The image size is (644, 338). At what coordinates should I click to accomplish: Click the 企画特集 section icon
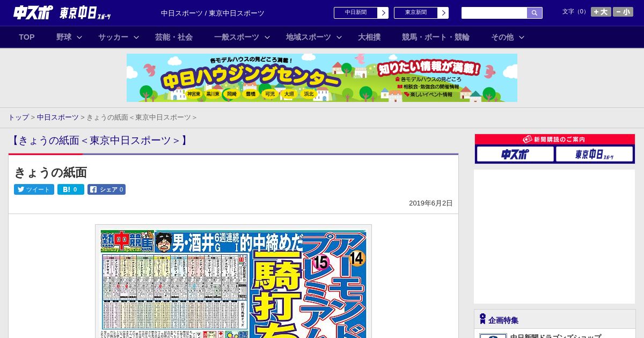point(482,319)
